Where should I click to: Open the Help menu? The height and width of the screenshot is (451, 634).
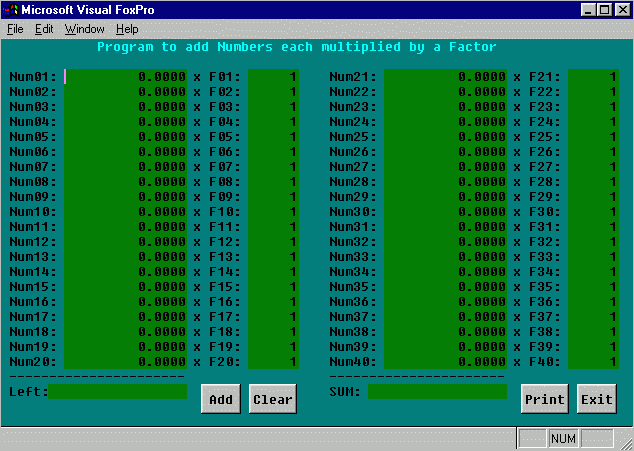coord(127,29)
